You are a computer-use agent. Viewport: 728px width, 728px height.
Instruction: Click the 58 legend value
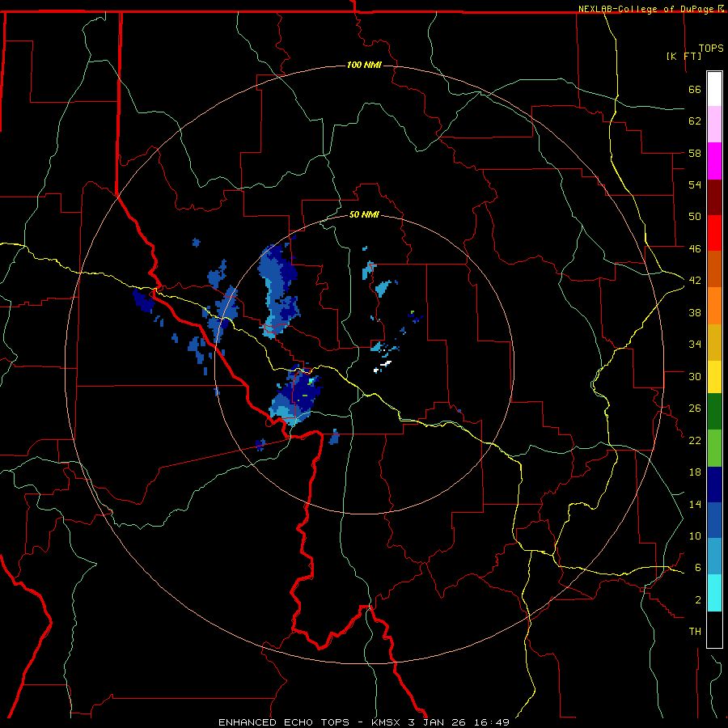pos(695,153)
